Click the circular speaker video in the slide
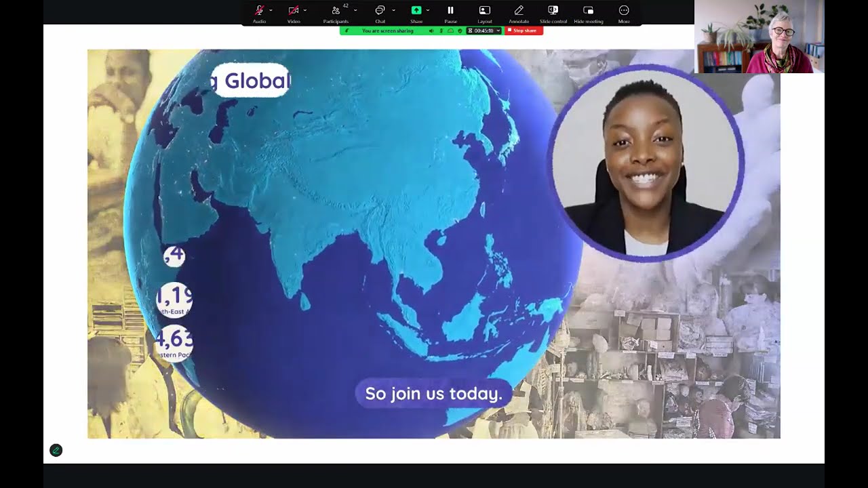868x488 pixels. tap(646, 163)
